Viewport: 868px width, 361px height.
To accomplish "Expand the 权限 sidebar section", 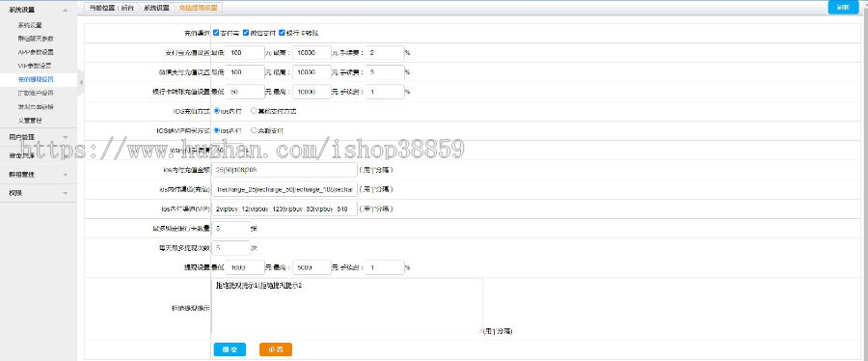I will pyautogui.click(x=66, y=193).
